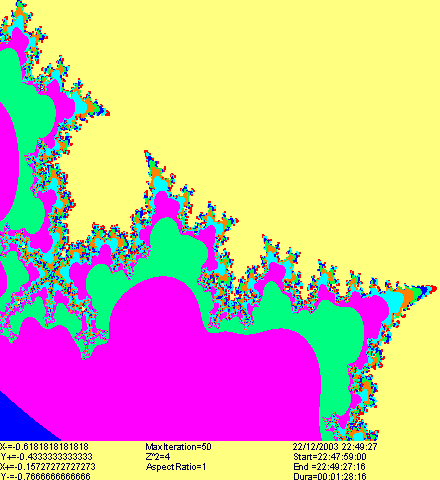The height and width of the screenshot is (480, 440).
Task: Click the AspectRatio=1 label
Action: (176, 467)
